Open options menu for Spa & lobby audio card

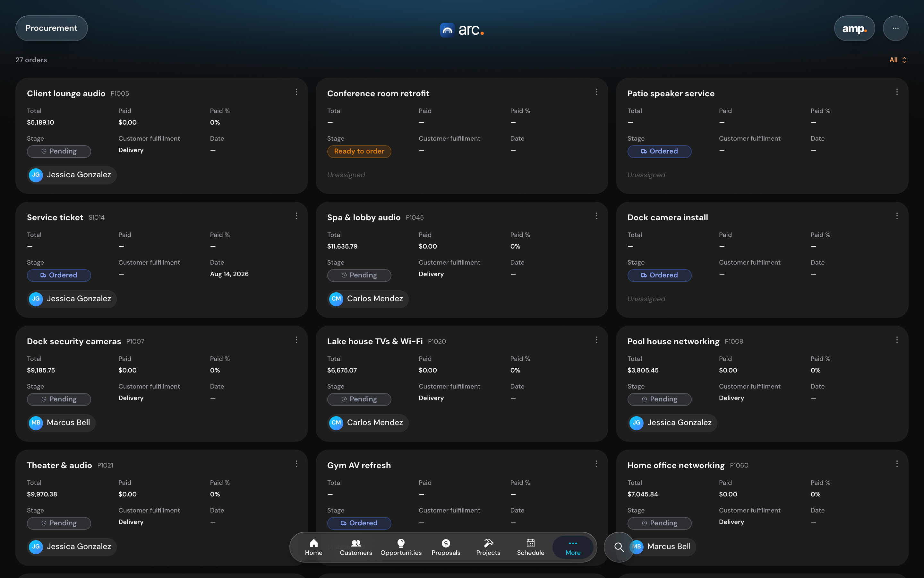click(597, 216)
